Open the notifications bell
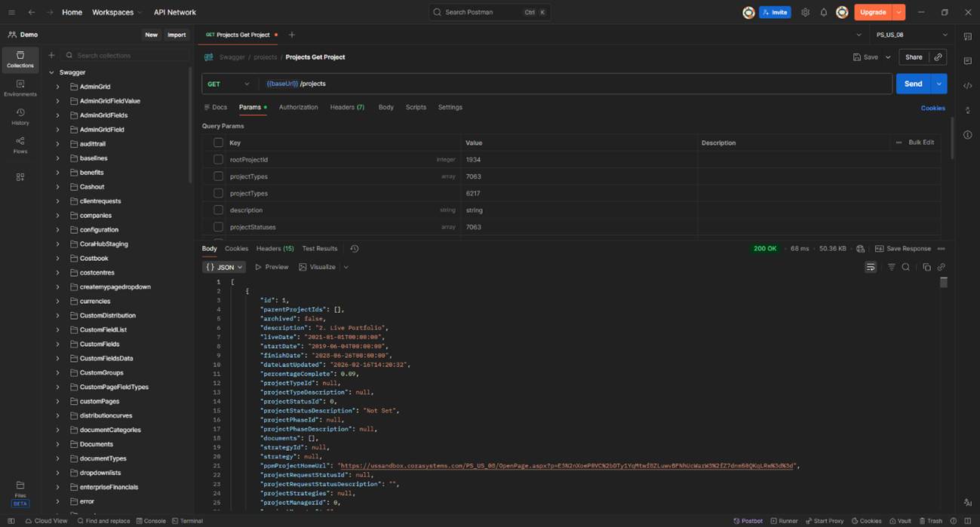This screenshot has height=527, width=980. pos(824,12)
